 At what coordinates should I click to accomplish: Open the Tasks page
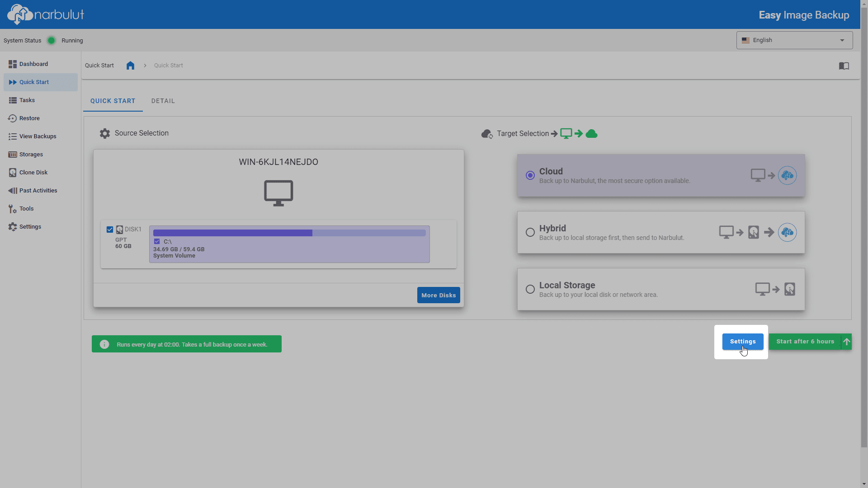pos(41,100)
